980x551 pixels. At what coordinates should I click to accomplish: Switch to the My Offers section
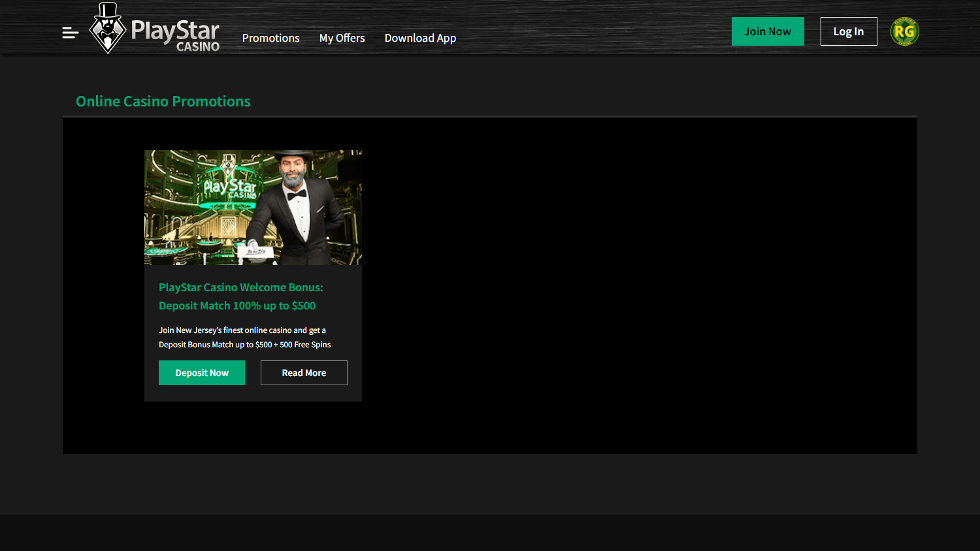(342, 38)
